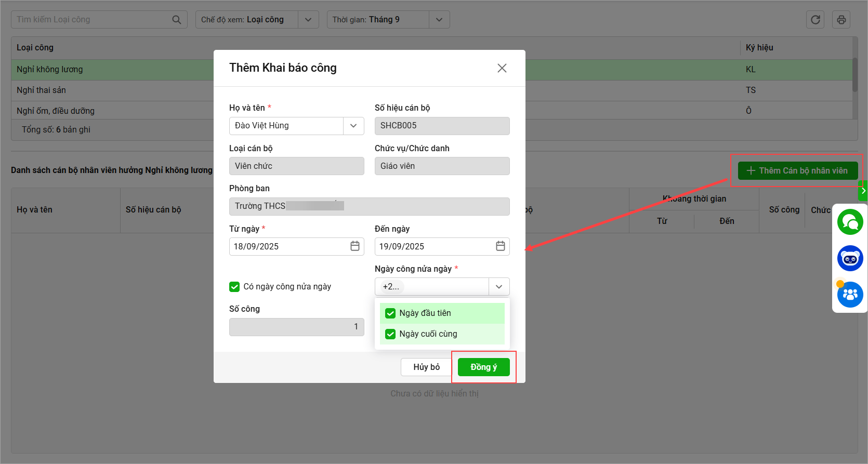Open the blue robot assistant icon
868x464 pixels.
[x=850, y=258]
